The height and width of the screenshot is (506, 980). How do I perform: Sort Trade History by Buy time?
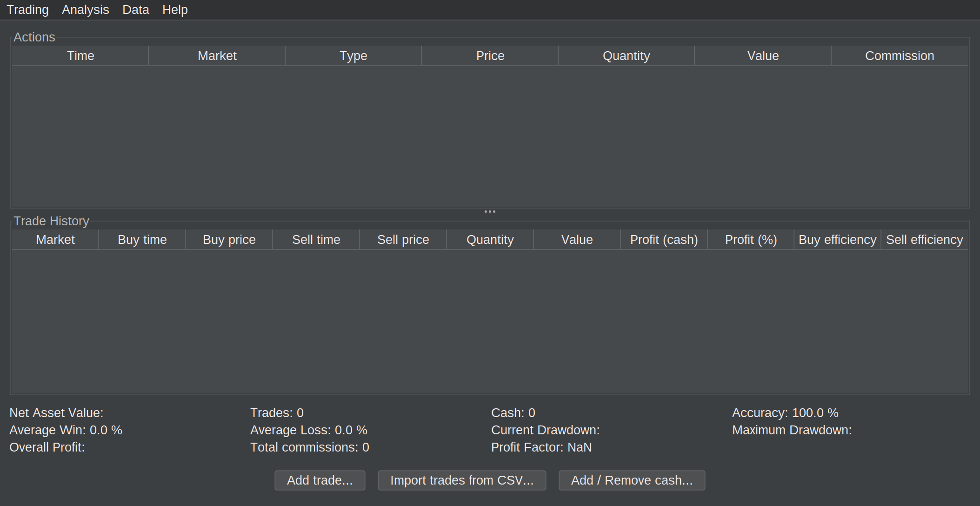142,240
